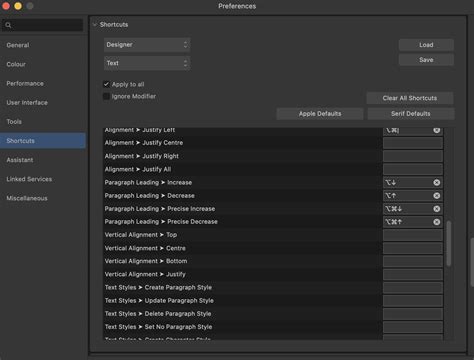Click the Justify All shortcut field
The image size is (474, 360).
click(413, 169)
